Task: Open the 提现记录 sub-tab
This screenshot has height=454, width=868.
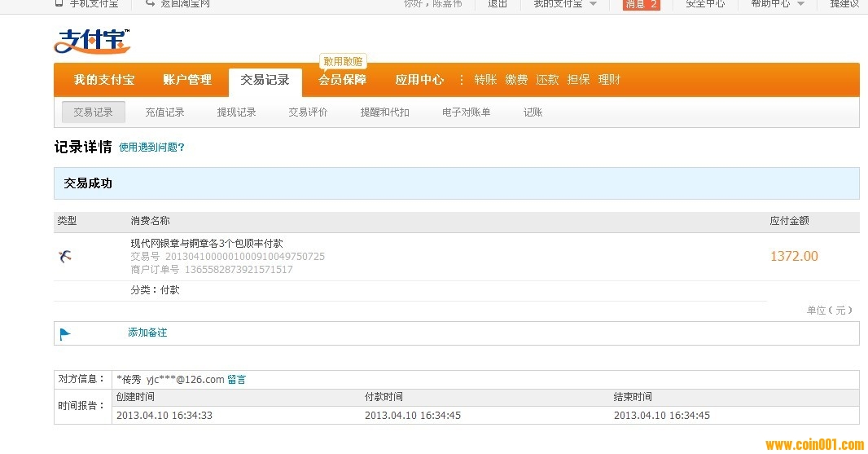Action: [x=236, y=112]
